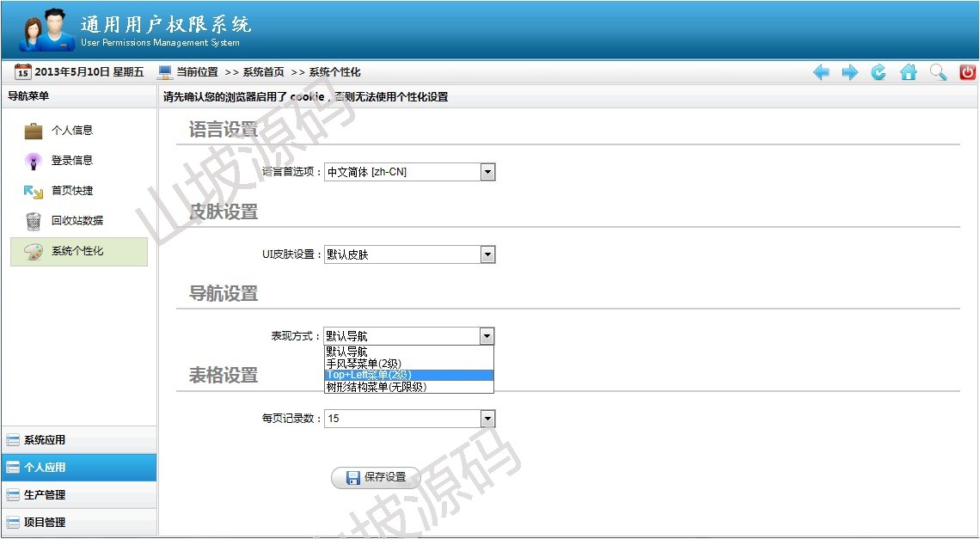Click the 生产管理 section icon
Screen dimensions: 980x539
click(13, 495)
